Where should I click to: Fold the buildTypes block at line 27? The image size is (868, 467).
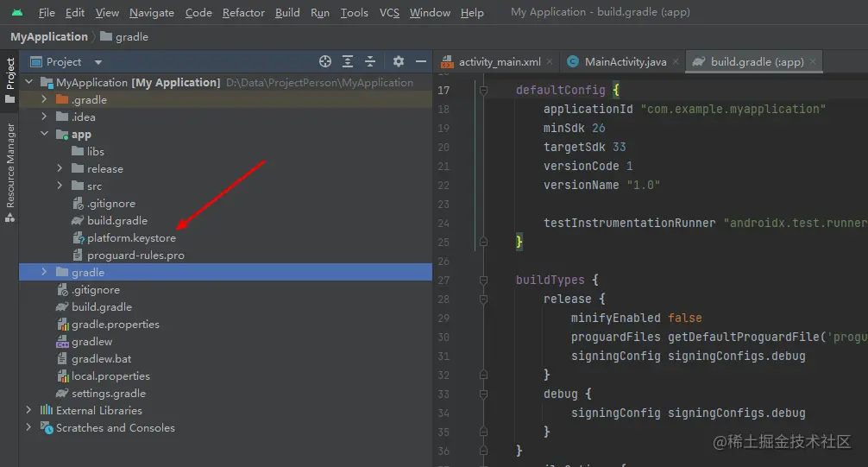coord(483,280)
